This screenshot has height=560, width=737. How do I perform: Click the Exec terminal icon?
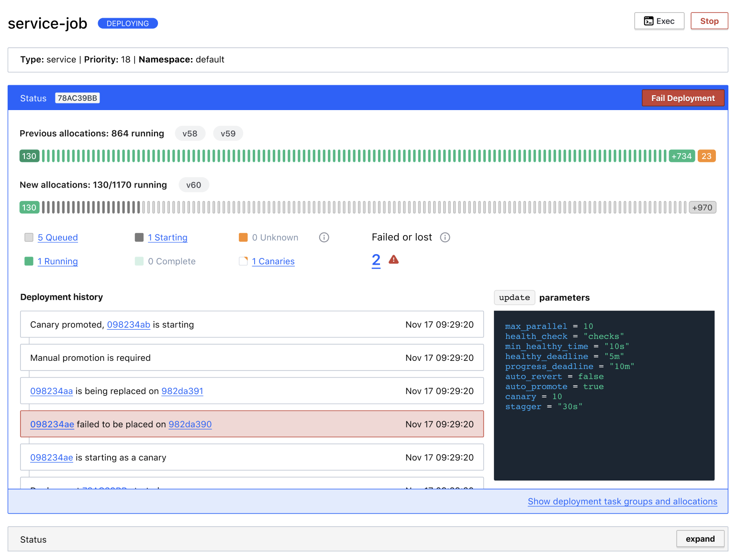point(649,21)
